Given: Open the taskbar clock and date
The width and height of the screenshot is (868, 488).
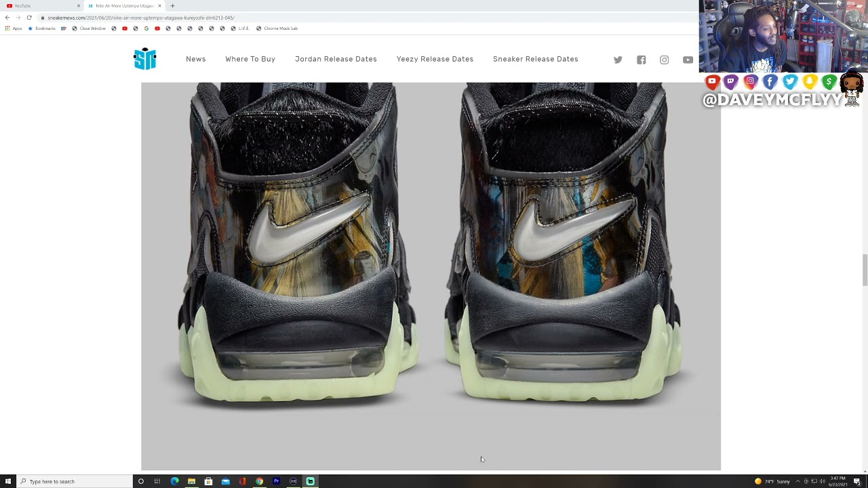Looking at the screenshot, I should 837,481.
